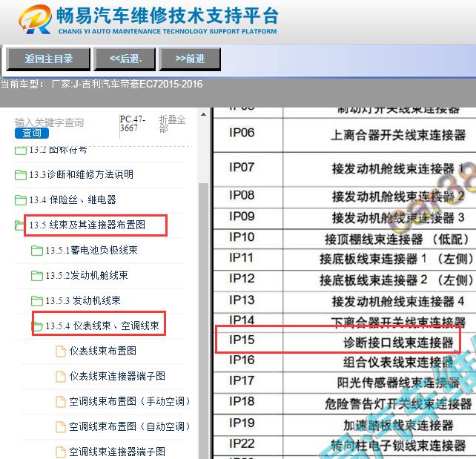Click table cell 阳光传感器线束连接器
Image resolution: width=476 pixels, height=459 pixels.
[398, 383]
